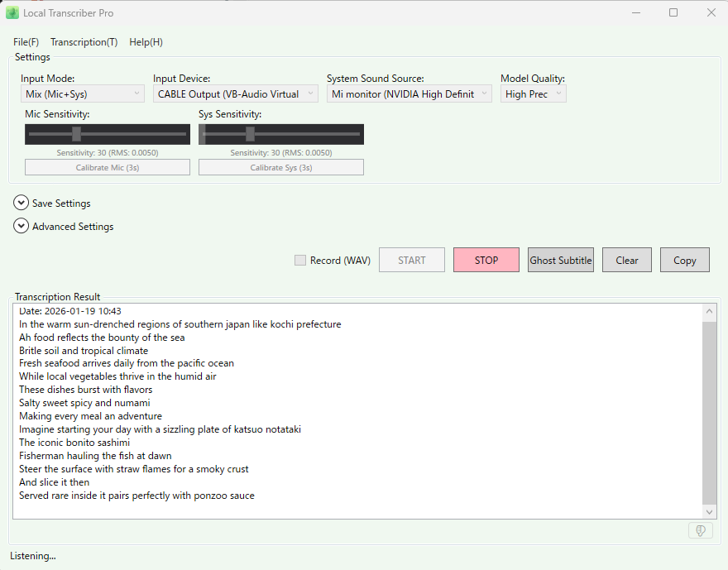
Task: Click the 'Listening...' status text
Action: [x=33, y=556]
